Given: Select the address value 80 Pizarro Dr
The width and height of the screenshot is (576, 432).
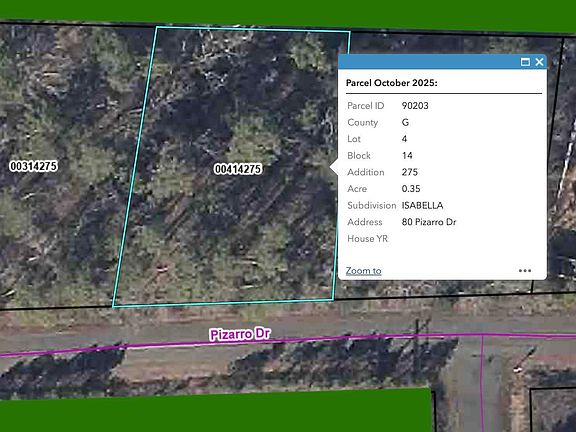Looking at the screenshot, I should pos(429,222).
